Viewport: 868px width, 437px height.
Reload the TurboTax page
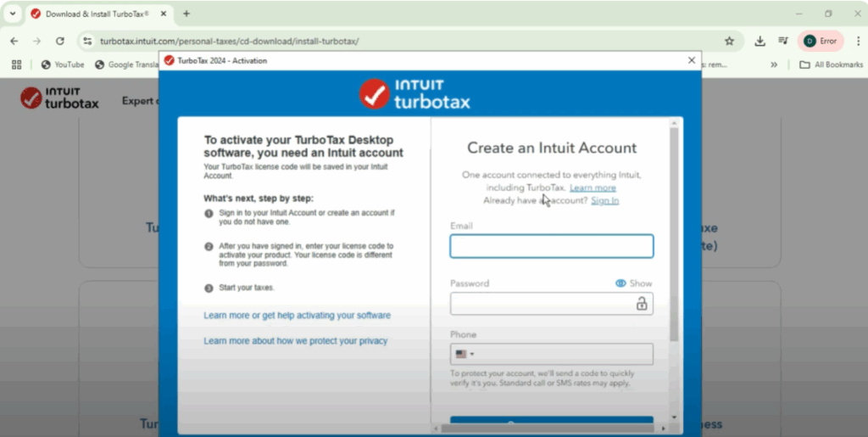point(60,41)
